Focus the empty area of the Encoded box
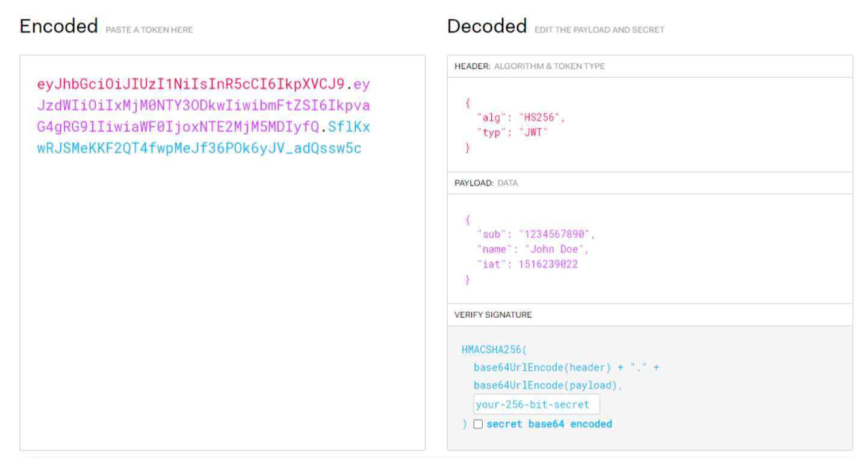 point(222,301)
